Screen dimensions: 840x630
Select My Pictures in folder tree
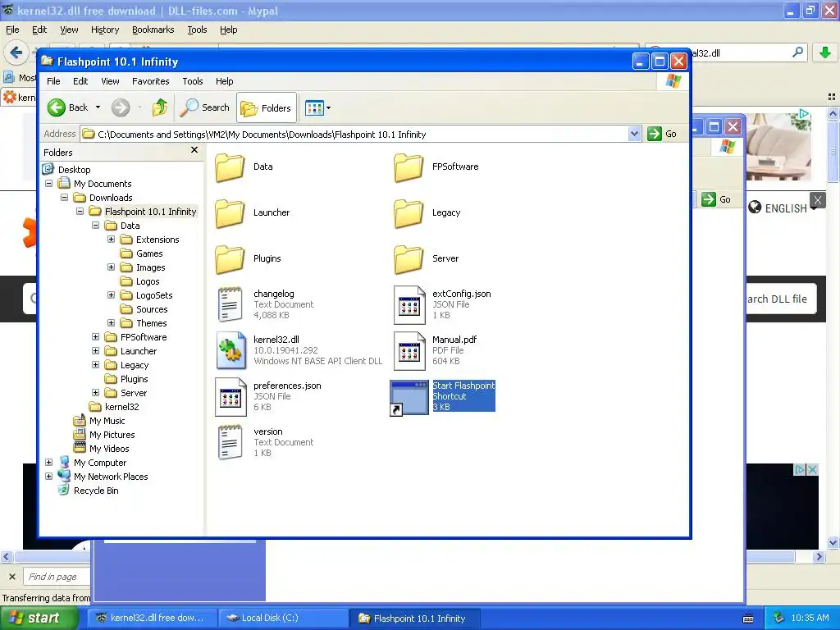click(104, 435)
